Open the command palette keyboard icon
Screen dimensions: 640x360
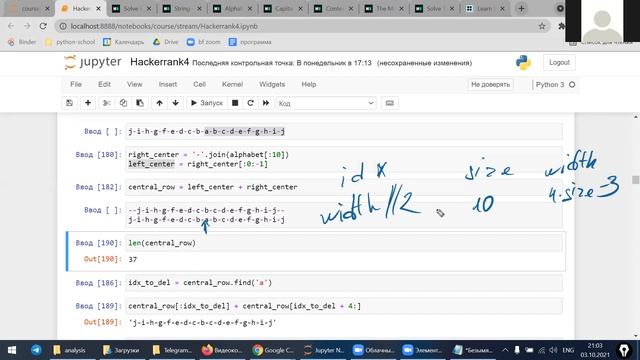pyautogui.click(x=390, y=103)
